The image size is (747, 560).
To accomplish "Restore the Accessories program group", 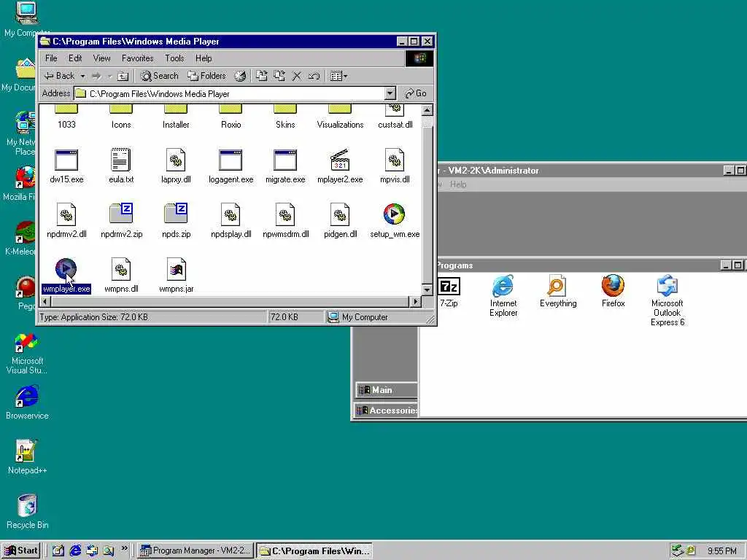I will 387,410.
